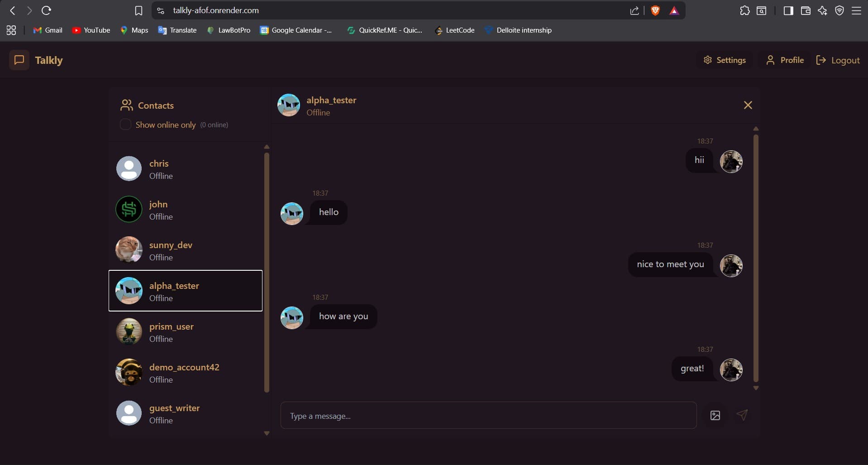Open the Profile page

click(x=785, y=60)
